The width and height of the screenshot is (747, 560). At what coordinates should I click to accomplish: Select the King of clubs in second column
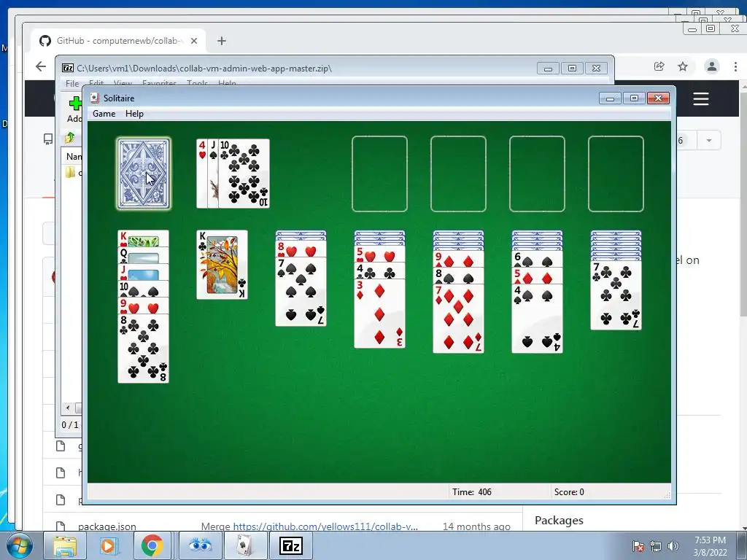pos(222,265)
